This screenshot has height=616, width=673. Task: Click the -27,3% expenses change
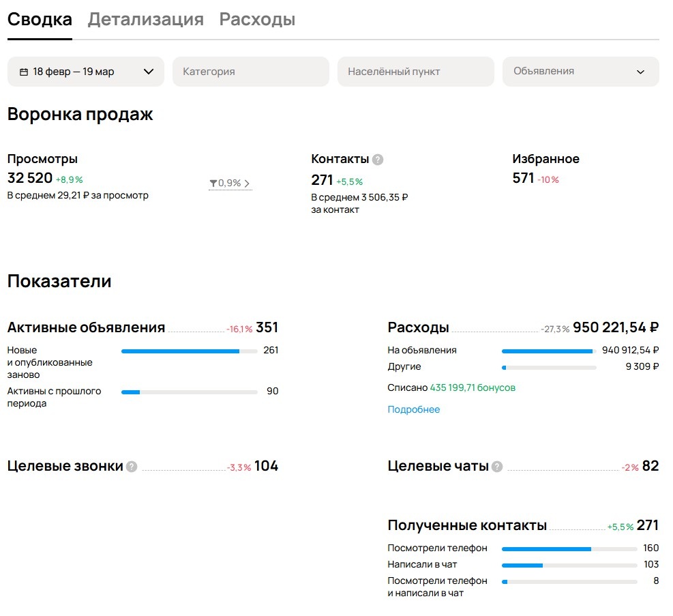555,329
